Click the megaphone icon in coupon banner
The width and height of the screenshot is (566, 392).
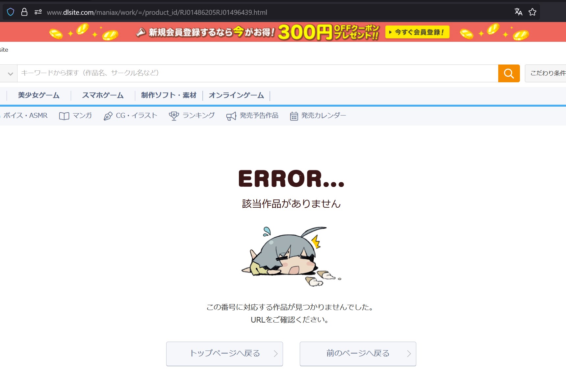141,32
